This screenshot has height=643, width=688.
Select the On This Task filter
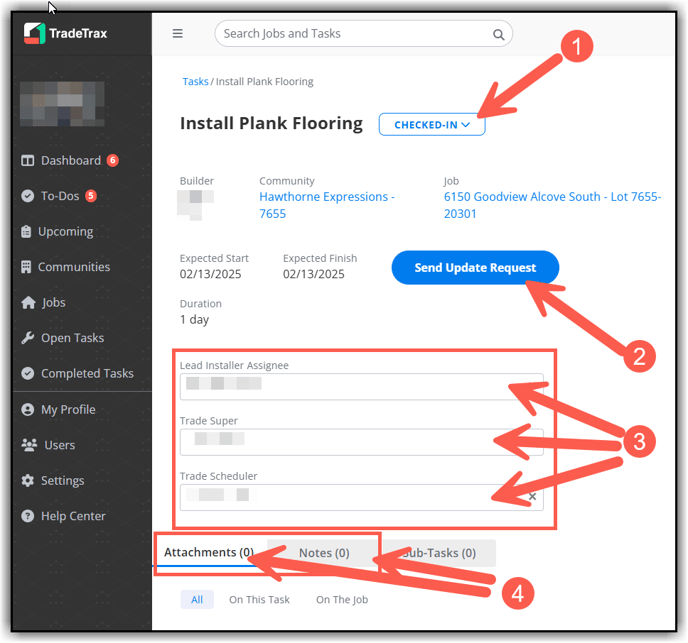(x=259, y=600)
